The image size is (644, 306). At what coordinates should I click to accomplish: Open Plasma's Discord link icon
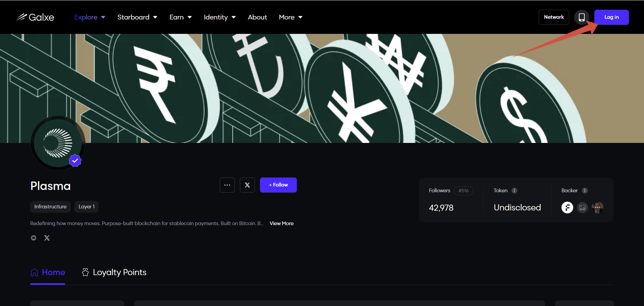click(x=34, y=238)
